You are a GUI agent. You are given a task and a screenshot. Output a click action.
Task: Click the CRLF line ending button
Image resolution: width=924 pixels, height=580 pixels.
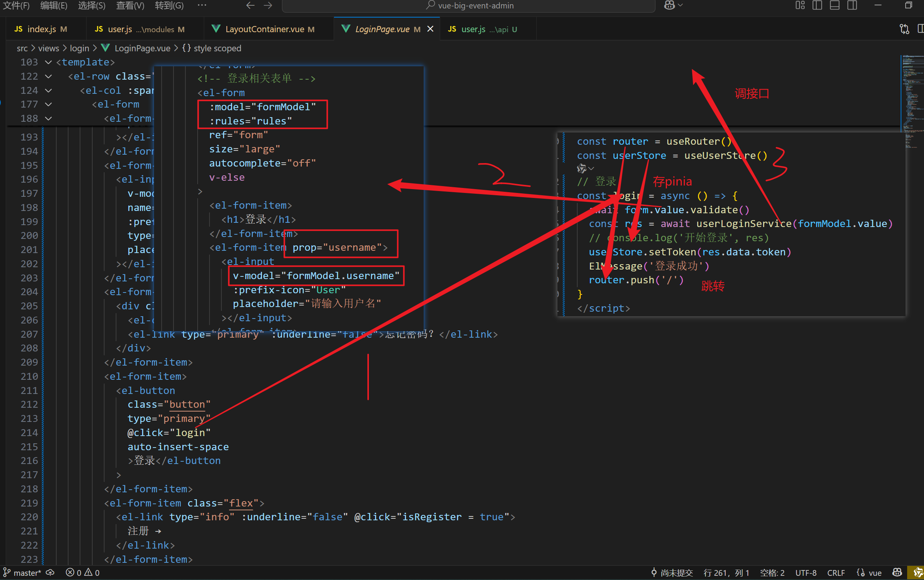[836, 572]
